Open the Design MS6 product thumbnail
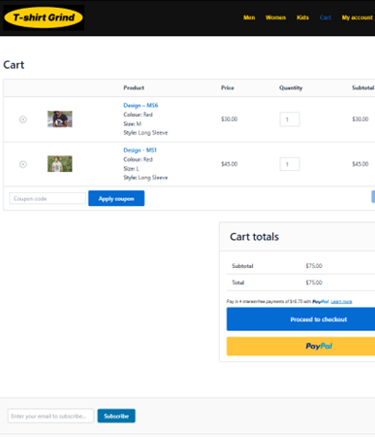The width and height of the screenshot is (375, 437). (x=60, y=119)
